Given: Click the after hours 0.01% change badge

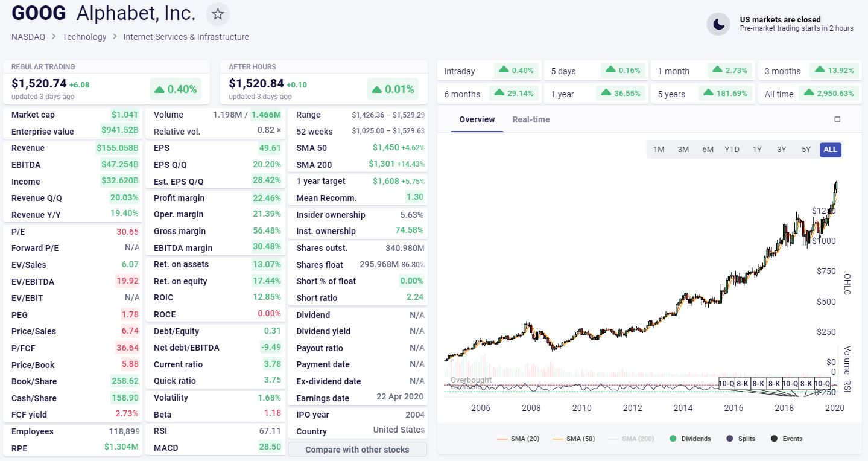Looking at the screenshot, I should [x=393, y=89].
